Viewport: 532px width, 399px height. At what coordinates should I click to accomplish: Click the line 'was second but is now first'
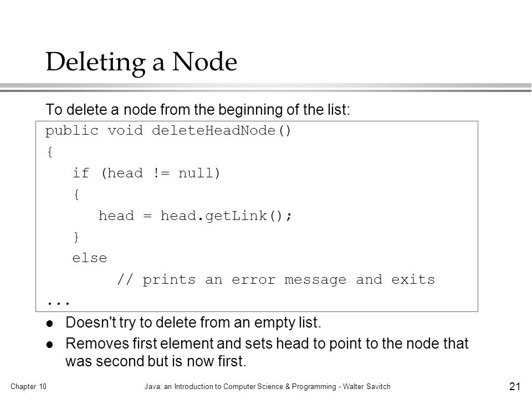tap(156, 361)
